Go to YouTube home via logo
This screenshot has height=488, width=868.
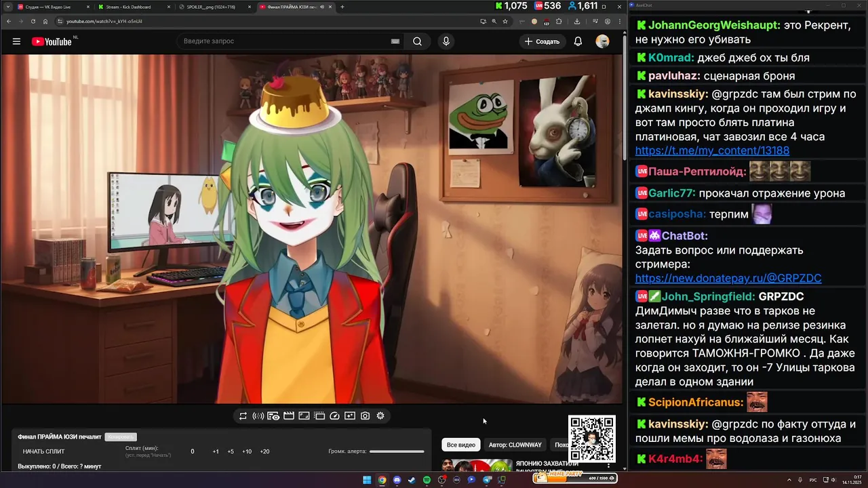click(52, 41)
